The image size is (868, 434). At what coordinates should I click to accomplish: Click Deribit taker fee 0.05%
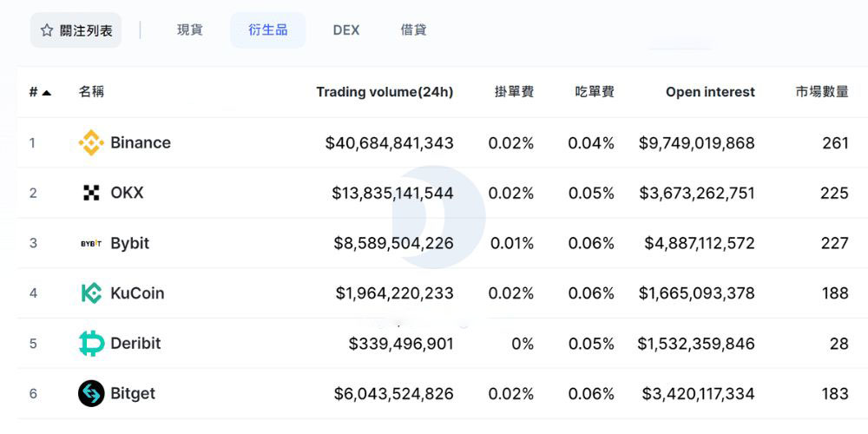(x=591, y=344)
